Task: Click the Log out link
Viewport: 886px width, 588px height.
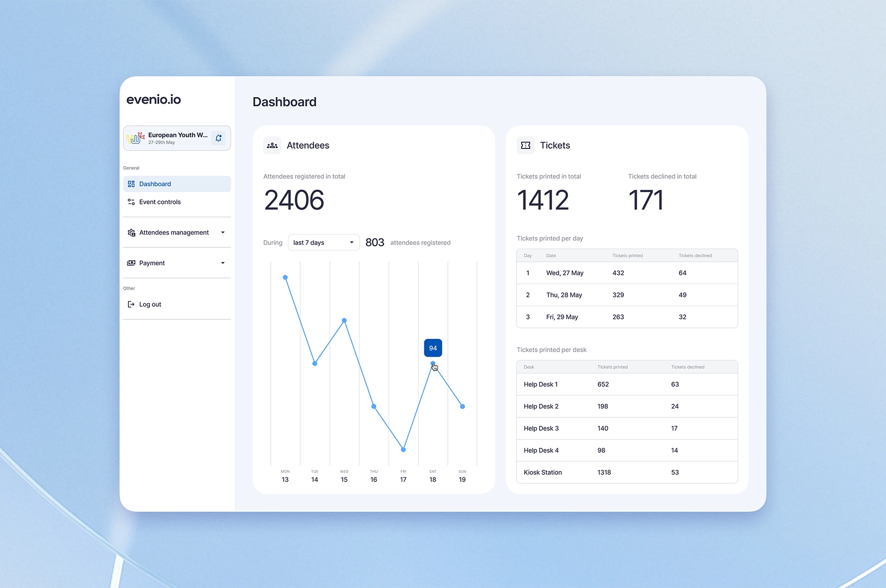Action: 150,304
